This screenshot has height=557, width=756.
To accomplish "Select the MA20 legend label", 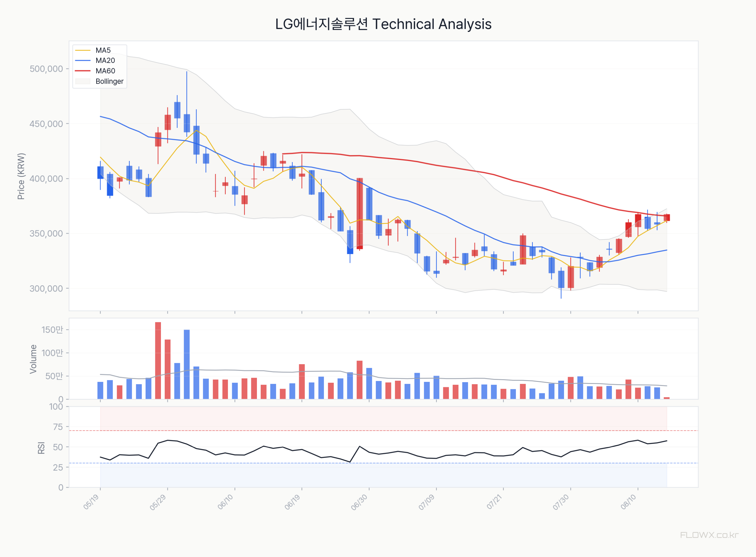I will pos(105,61).
